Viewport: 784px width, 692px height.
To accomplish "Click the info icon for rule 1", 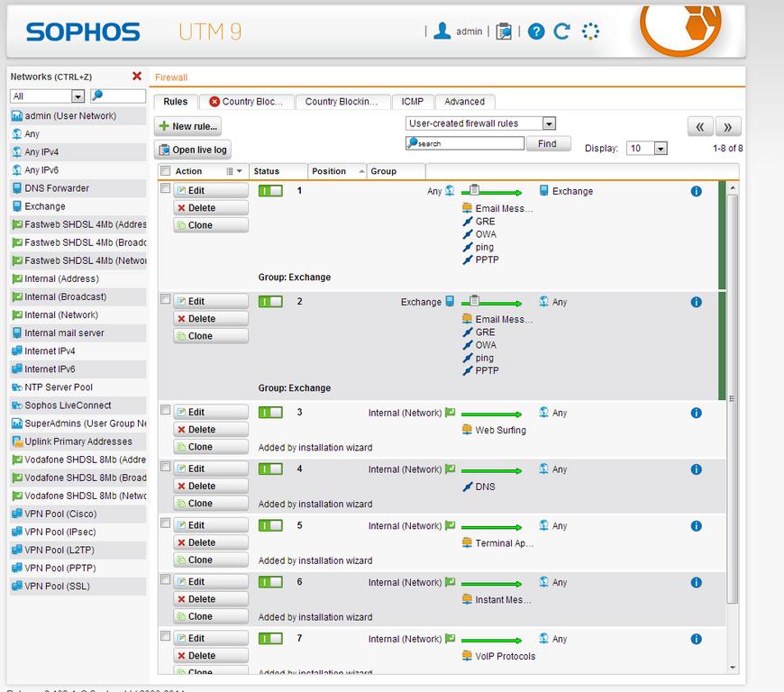I will point(696,191).
